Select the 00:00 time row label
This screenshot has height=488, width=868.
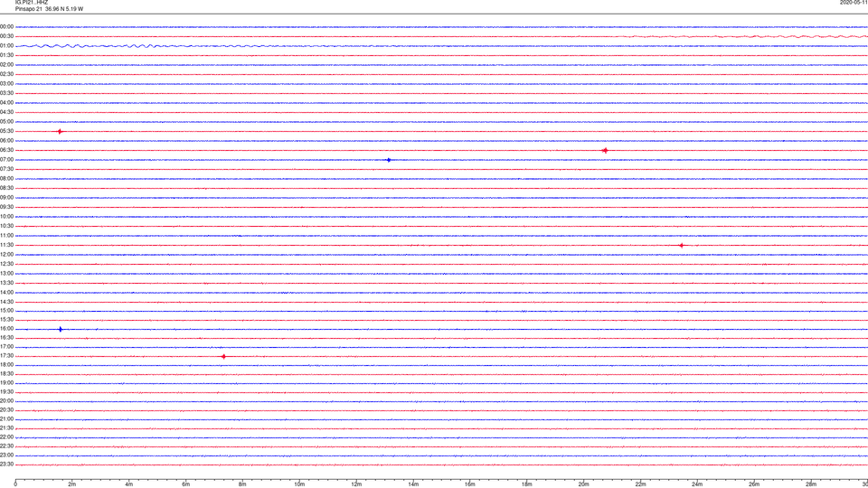coord(7,26)
